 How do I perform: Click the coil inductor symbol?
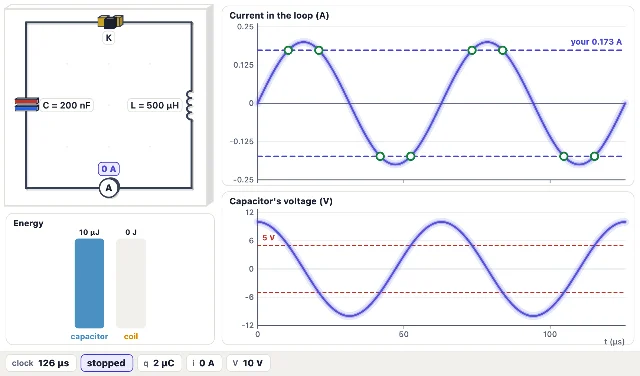[189, 105]
